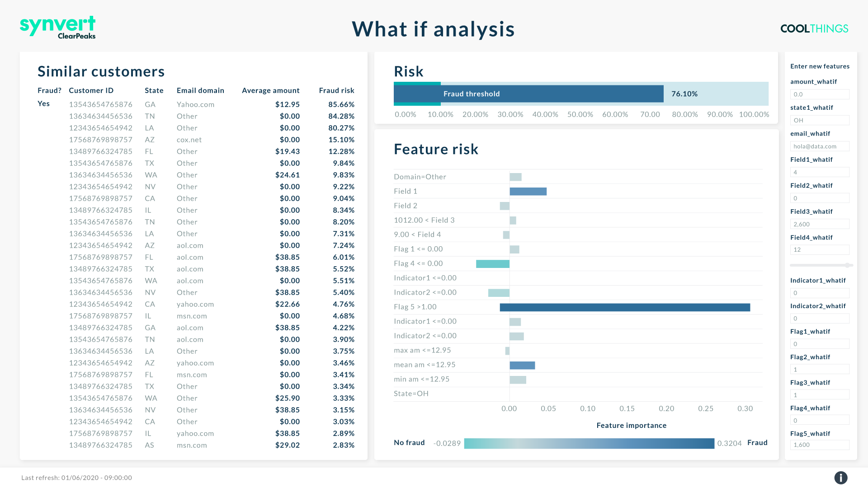Select the What if analysis title
The height and width of the screenshot is (488, 868).
434,29
